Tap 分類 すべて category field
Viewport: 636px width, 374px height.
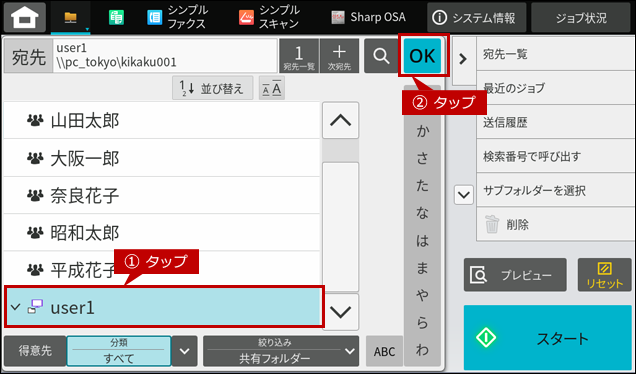[119, 350]
